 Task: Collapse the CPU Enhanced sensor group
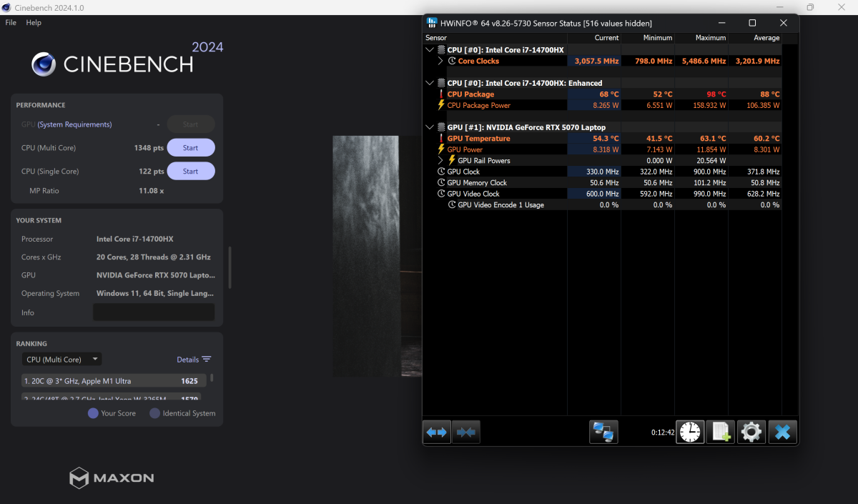tap(430, 83)
